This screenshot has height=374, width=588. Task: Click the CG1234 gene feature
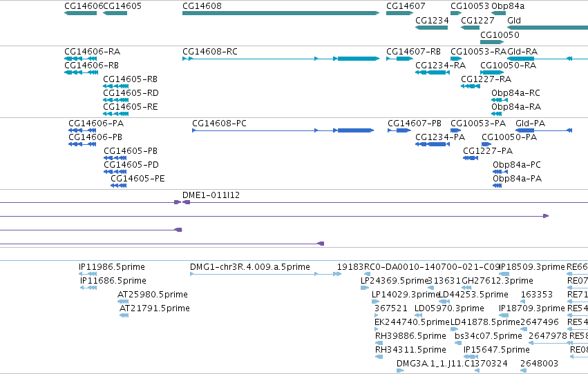tap(431, 28)
